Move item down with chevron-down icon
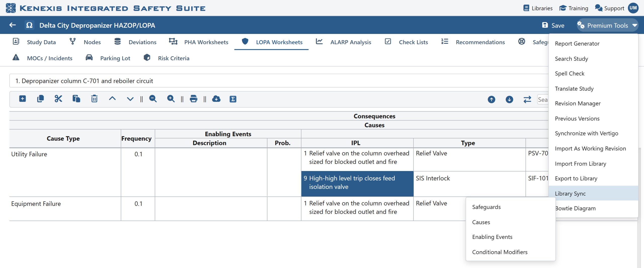This screenshot has width=644, height=268. point(130,99)
